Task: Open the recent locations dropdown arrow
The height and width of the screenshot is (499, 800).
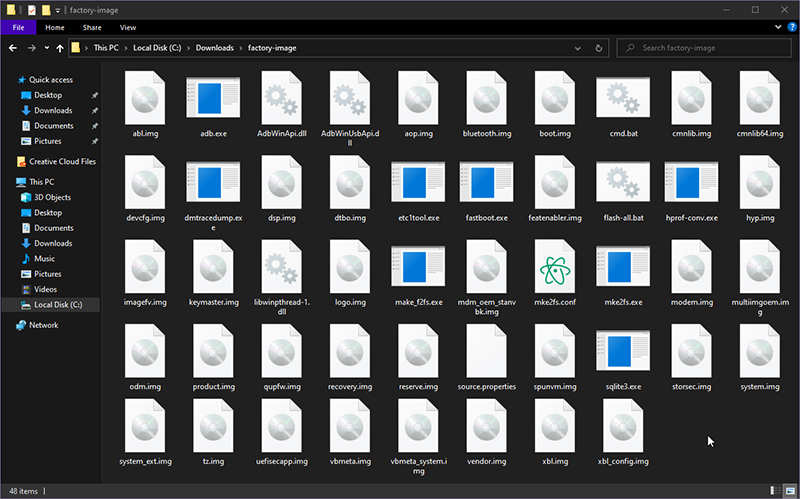Action: (x=46, y=48)
